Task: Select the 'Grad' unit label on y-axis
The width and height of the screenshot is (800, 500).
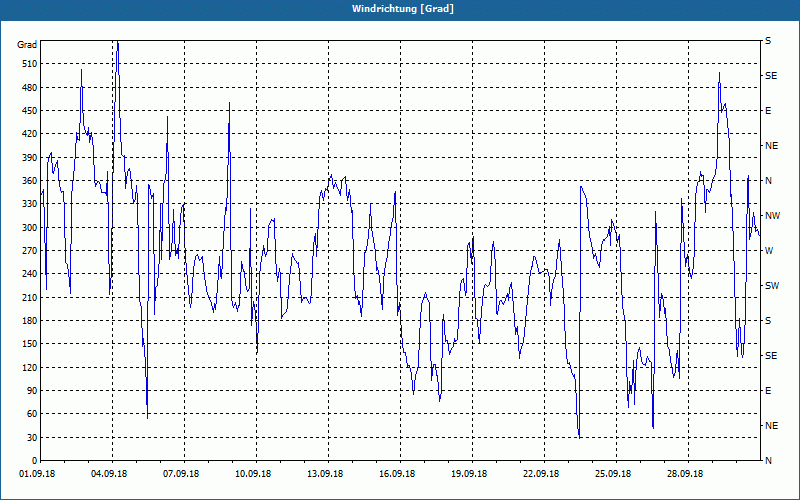Action: tap(27, 45)
